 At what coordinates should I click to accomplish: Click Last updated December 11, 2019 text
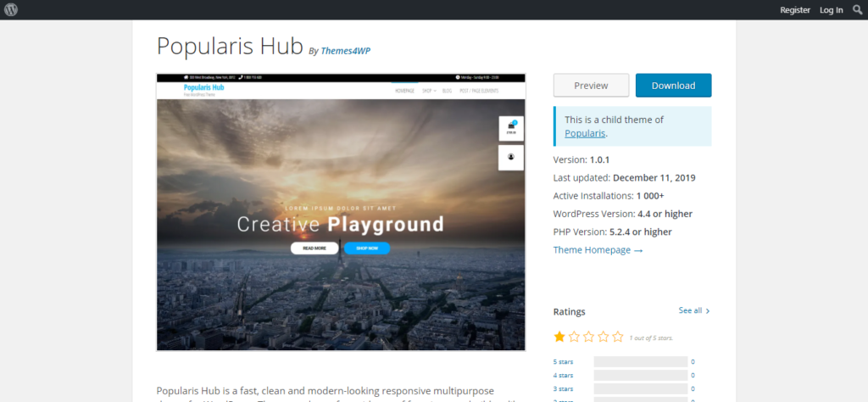[625, 178]
